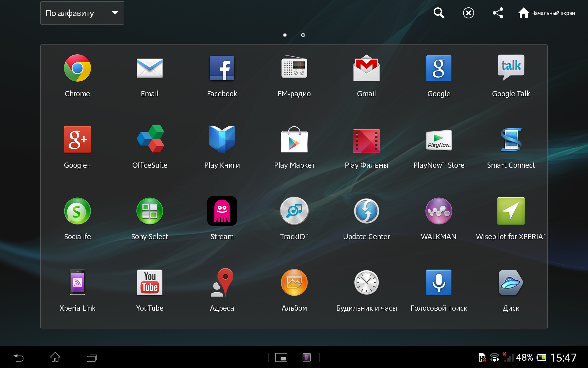Open Facebook app icon
The width and height of the screenshot is (588, 368).
[x=222, y=68]
